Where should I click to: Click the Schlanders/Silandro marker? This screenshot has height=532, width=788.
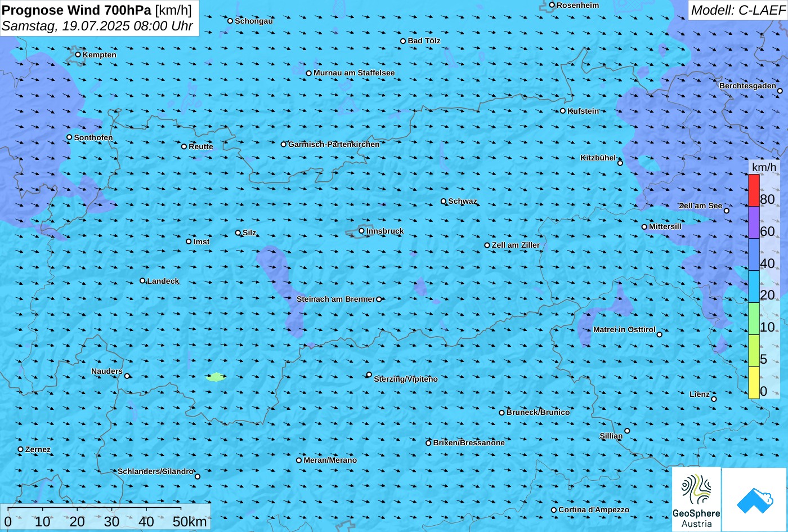point(198,477)
